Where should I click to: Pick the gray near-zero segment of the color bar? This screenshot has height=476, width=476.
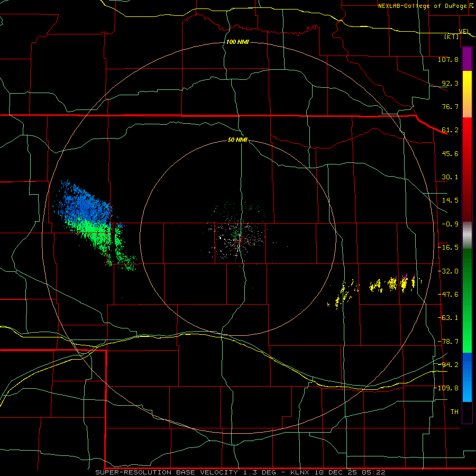click(467, 235)
